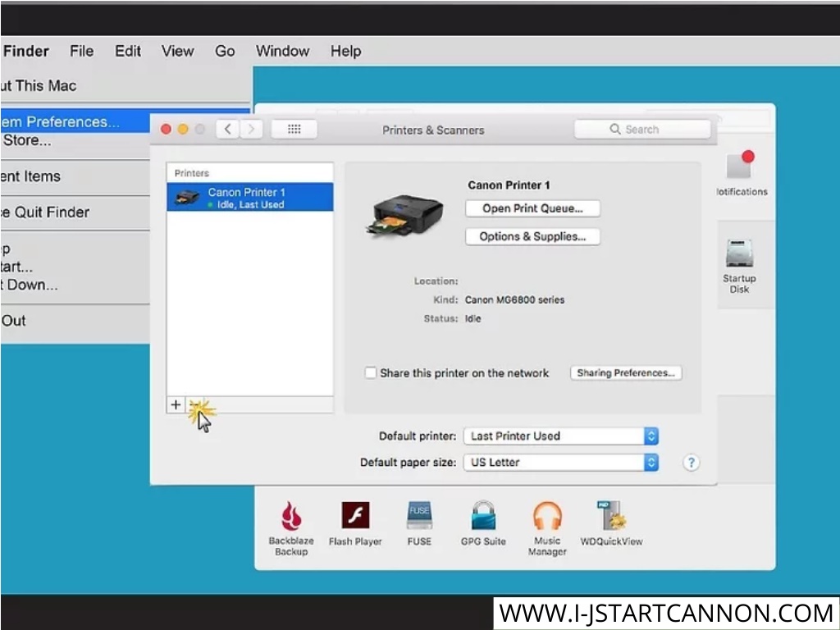The image size is (840, 630).
Task: Click the forward arrow in Printers & Scanners
Action: 251,129
